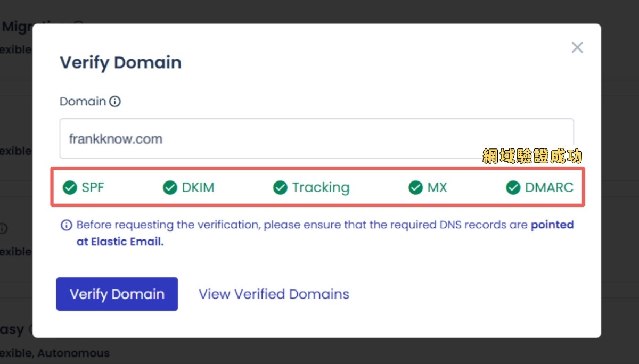Toggle the MX verification status indicator
Screen dimensions: 639x364
coord(416,187)
